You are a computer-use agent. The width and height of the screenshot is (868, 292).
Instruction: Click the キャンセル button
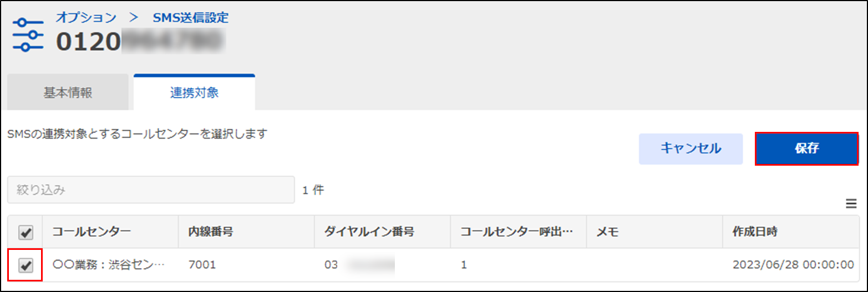tap(691, 148)
